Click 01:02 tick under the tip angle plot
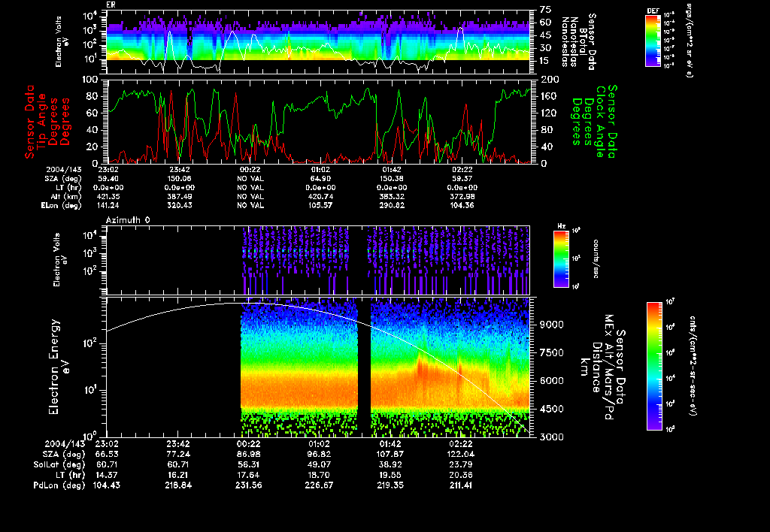This screenshot has width=770, height=532. point(320,171)
